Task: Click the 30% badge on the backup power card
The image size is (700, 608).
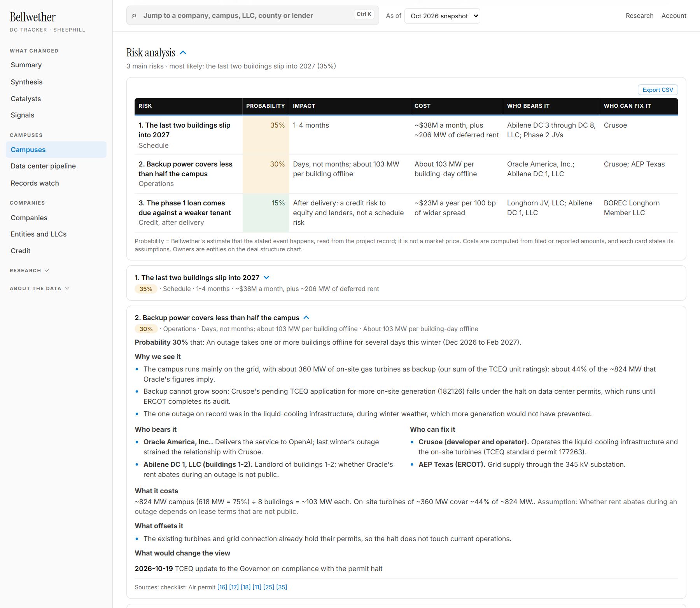Action: (146, 329)
